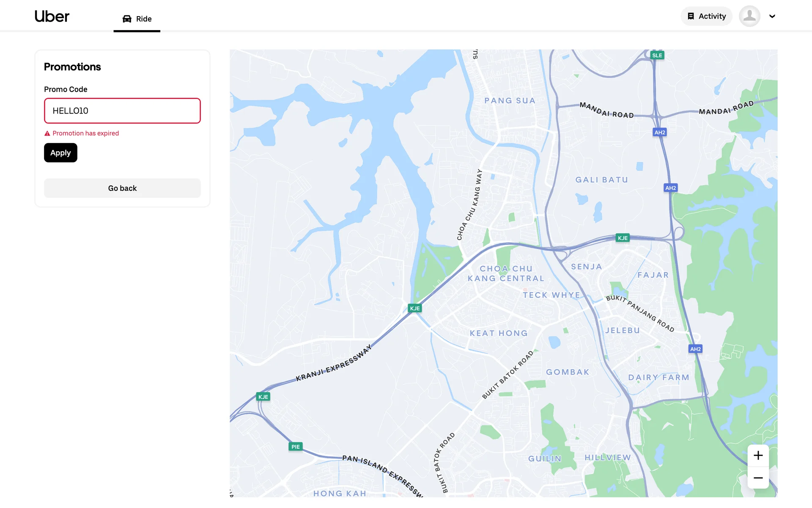The width and height of the screenshot is (812, 508).
Task: Click the Kranji Expressway label
Action: click(x=334, y=363)
